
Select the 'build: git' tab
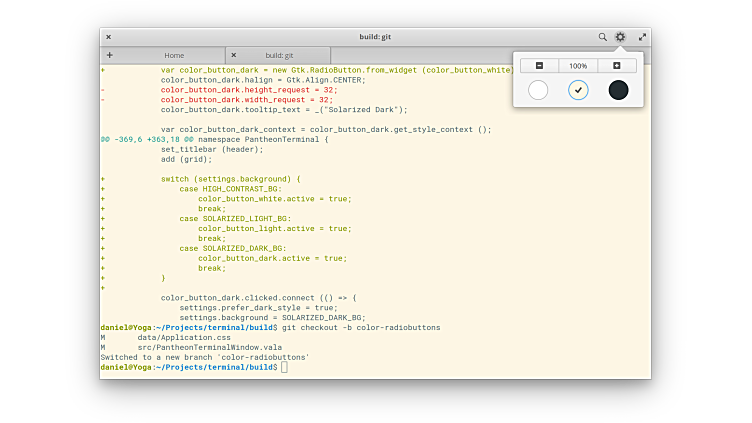pos(279,55)
